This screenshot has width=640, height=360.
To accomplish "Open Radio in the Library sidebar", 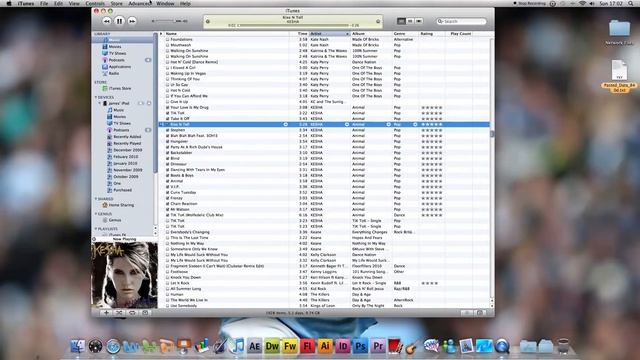I will click(x=114, y=73).
